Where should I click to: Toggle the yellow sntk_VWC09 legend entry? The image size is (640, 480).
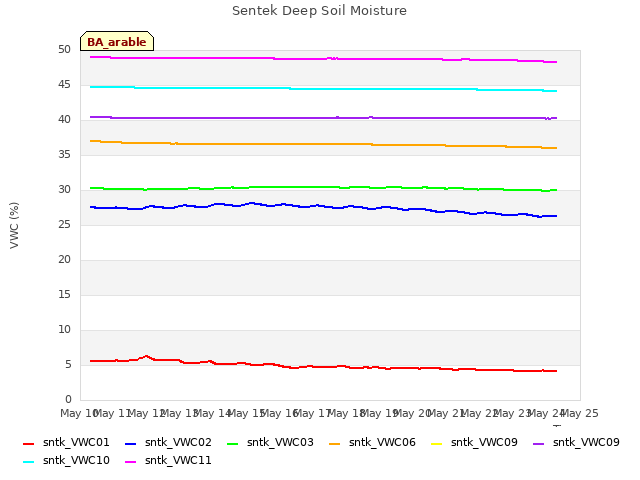(474, 442)
